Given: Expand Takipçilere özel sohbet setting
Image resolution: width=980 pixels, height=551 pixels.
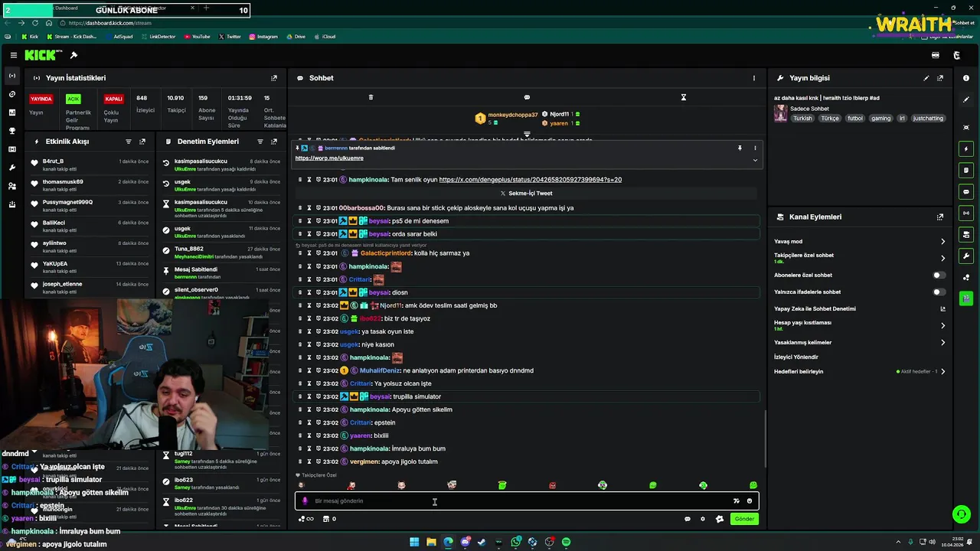Looking at the screenshot, I should click(x=942, y=258).
